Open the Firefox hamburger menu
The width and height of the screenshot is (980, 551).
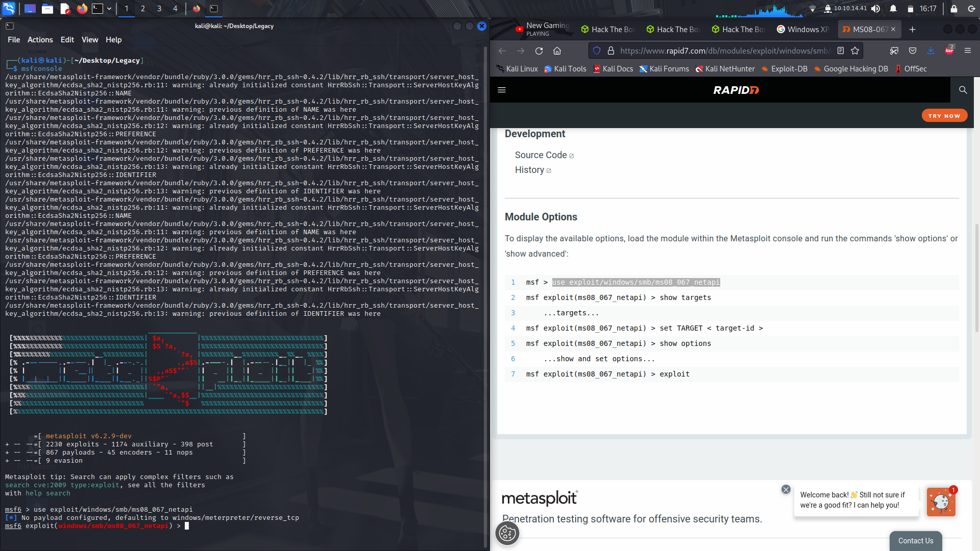click(968, 51)
